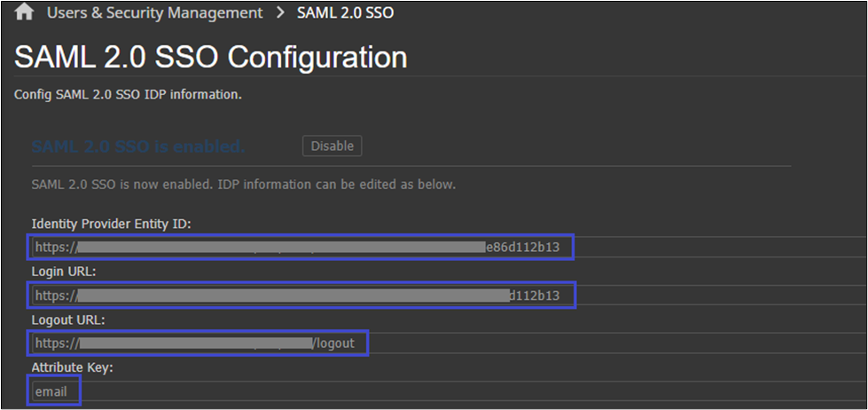Edit the Attribute Key email field

(53, 390)
